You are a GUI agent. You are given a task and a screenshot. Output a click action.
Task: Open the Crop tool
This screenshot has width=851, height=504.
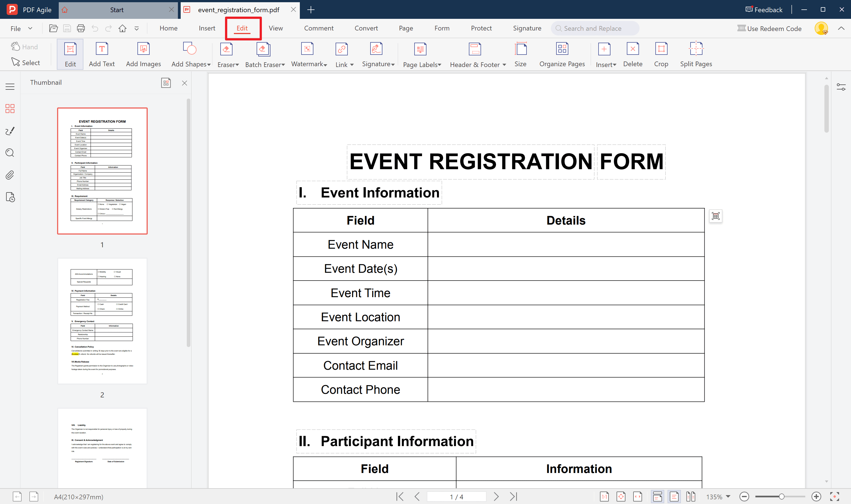661,54
